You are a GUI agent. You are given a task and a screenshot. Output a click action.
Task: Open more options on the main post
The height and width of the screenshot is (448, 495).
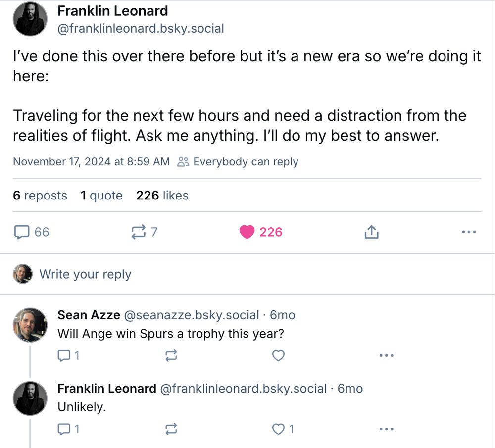coord(469,232)
